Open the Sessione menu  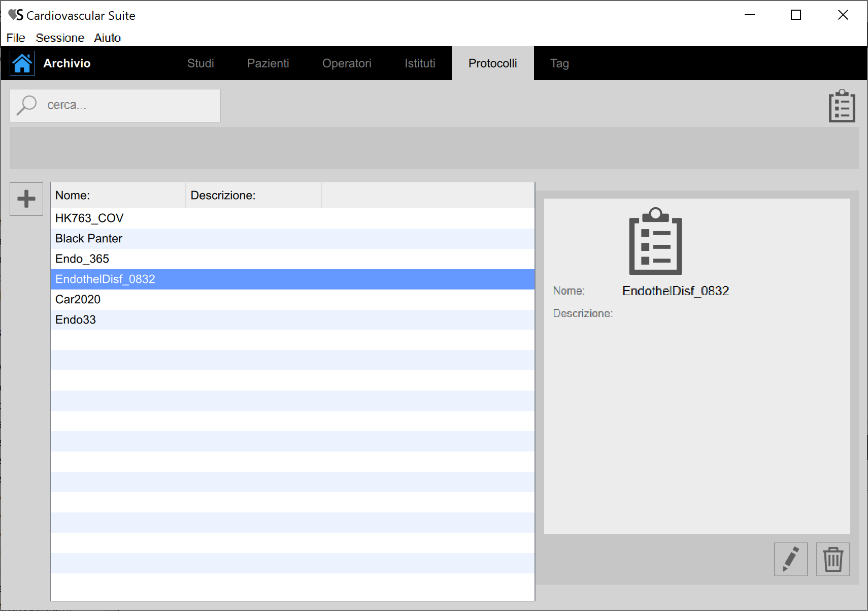pyautogui.click(x=60, y=38)
